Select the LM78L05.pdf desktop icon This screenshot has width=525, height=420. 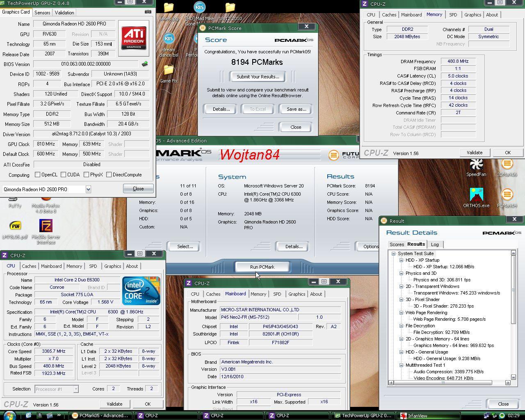coord(15,230)
